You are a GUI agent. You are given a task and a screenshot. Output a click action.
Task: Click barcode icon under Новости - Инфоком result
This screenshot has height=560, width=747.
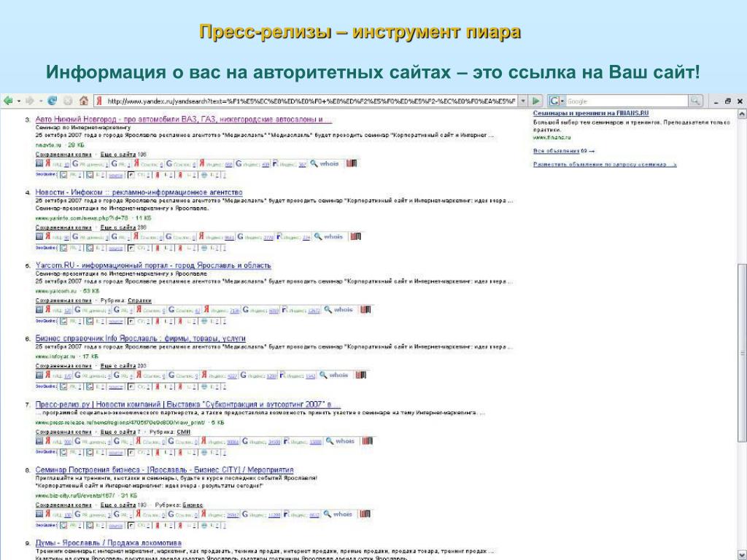point(355,236)
